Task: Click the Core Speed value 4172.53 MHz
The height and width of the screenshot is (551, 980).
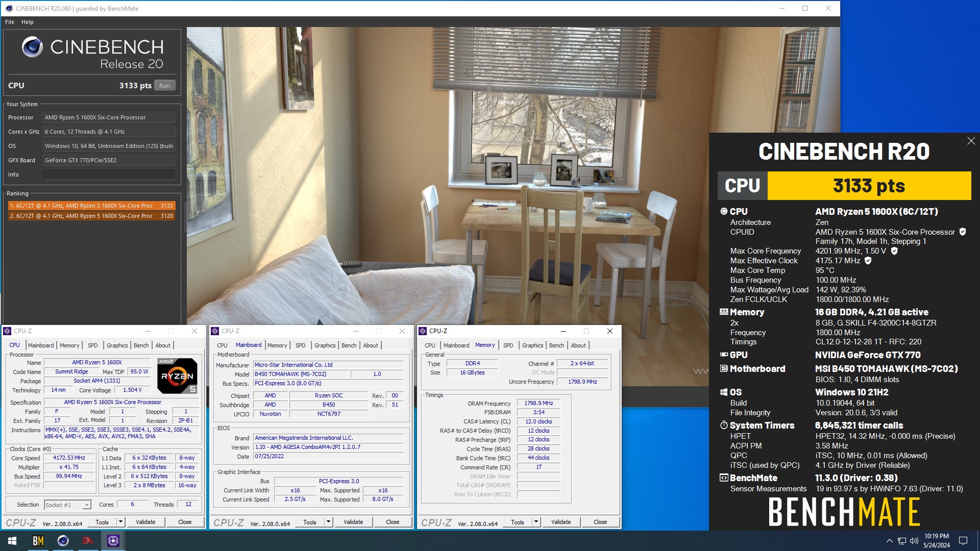Action: click(x=69, y=458)
